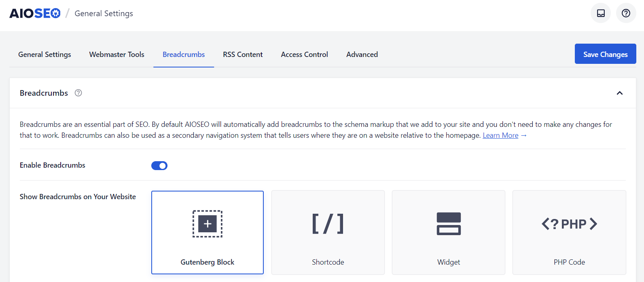Click the Breadcrumbs section help tooltip icon
Viewport: 644px width, 282px height.
[78, 93]
